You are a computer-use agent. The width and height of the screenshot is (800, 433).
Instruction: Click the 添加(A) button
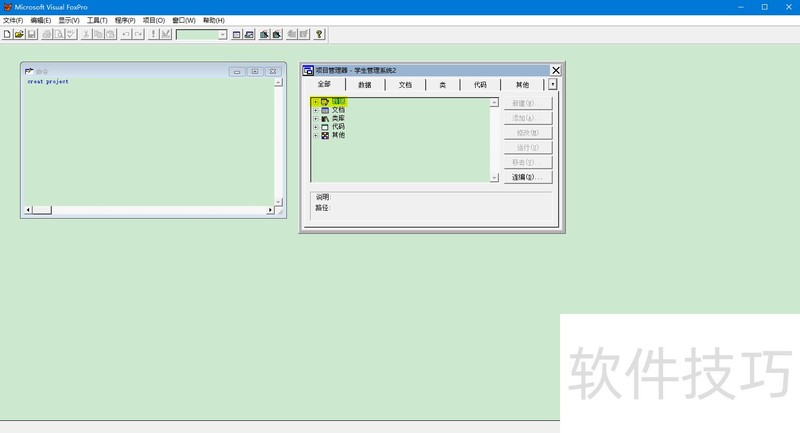pos(528,118)
